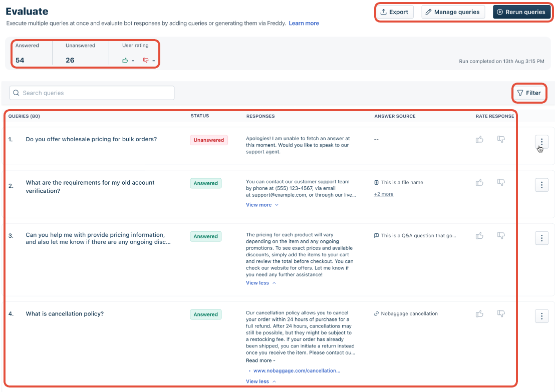Click the search magnifier icon
Image resolution: width=555 pixels, height=392 pixels.
click(x=16, y=93)
